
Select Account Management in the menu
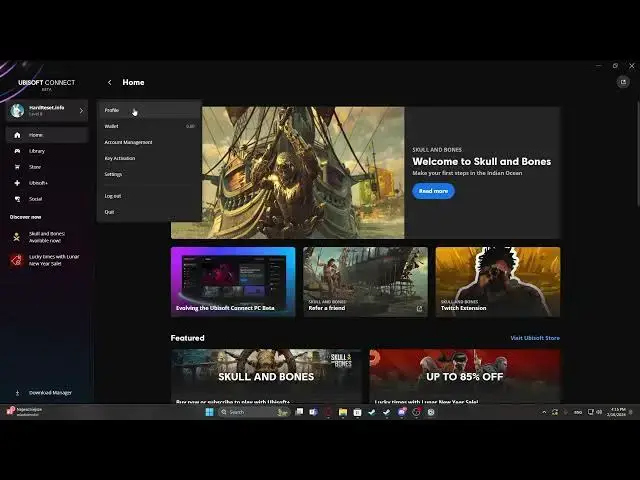pos(149,142)
